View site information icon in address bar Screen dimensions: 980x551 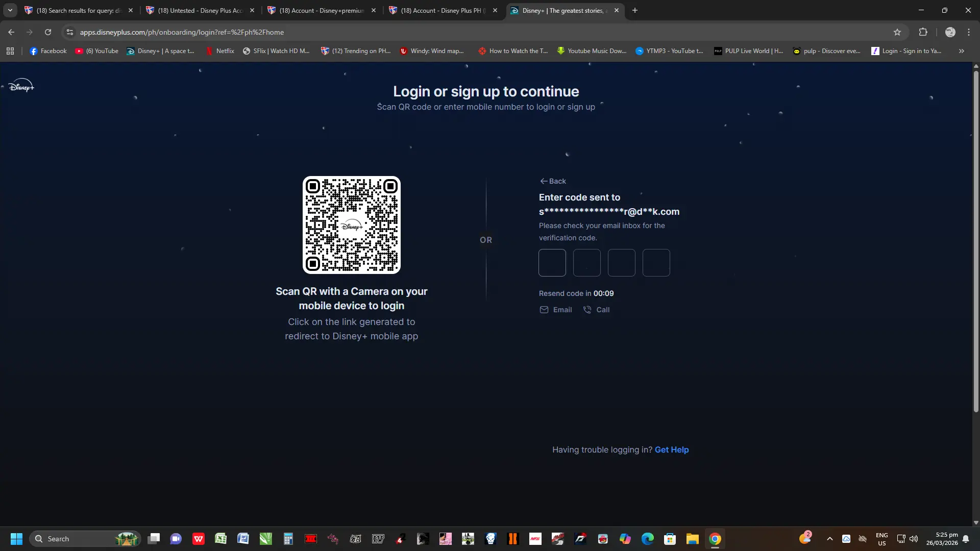70,32
